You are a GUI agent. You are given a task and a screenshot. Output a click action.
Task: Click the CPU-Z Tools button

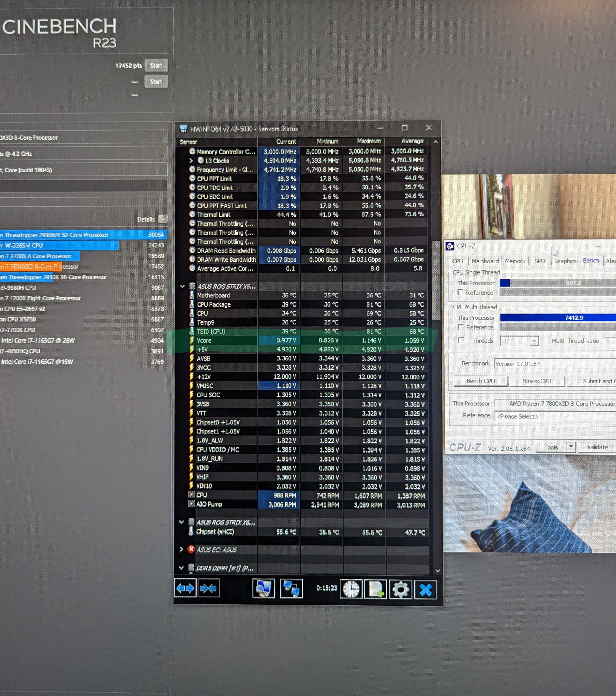click(x=551, y=447)
